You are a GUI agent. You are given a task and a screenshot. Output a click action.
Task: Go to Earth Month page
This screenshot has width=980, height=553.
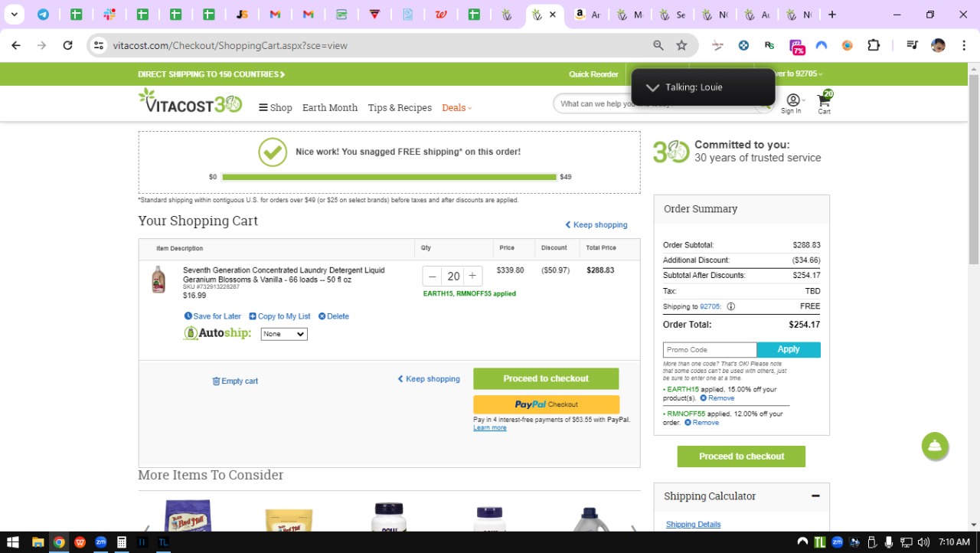click(330, 108)
